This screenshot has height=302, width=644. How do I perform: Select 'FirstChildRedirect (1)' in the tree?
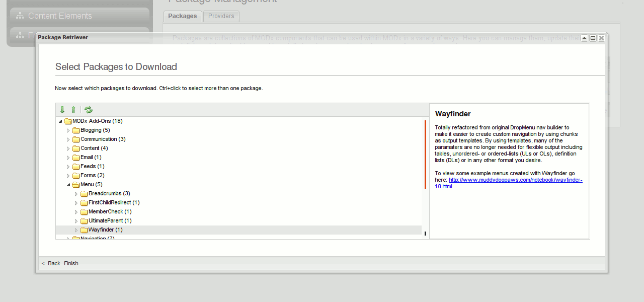coord(114,202)
